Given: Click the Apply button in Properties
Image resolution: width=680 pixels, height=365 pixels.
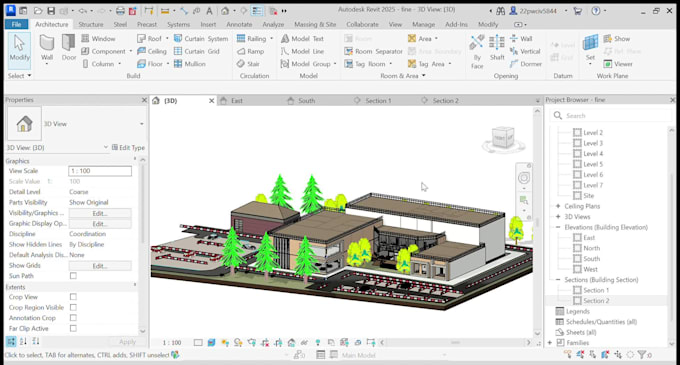Looking at the screenshot, I should [x=128, y=342].
